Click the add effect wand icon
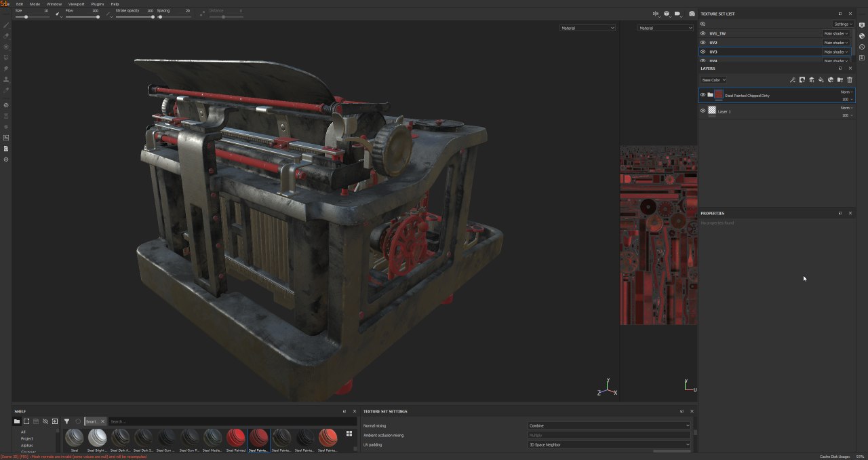868x460 pixels. point(792,80)
